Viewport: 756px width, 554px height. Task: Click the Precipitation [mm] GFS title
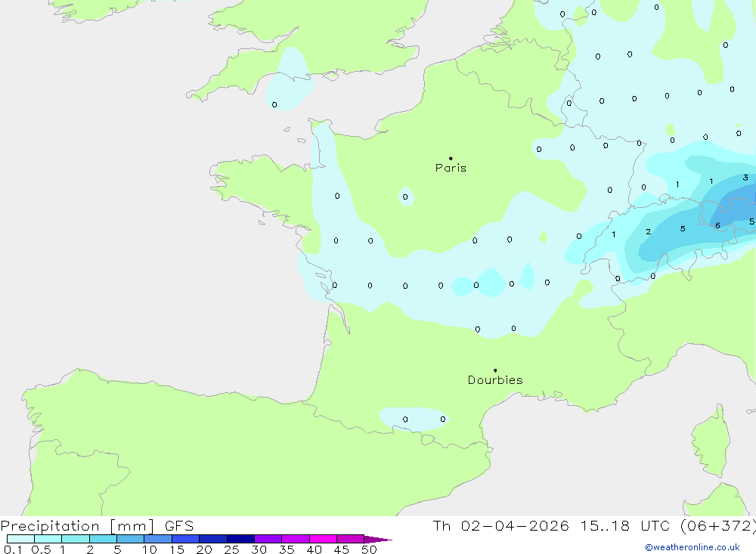click(97, 526)
